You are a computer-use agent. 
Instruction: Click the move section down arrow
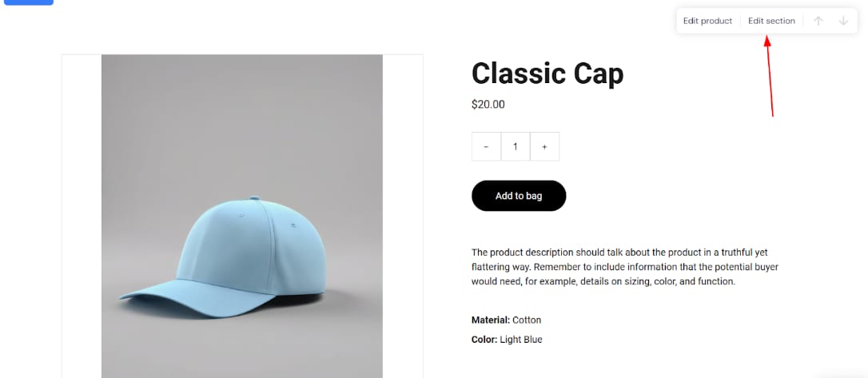tap(843, 21)
